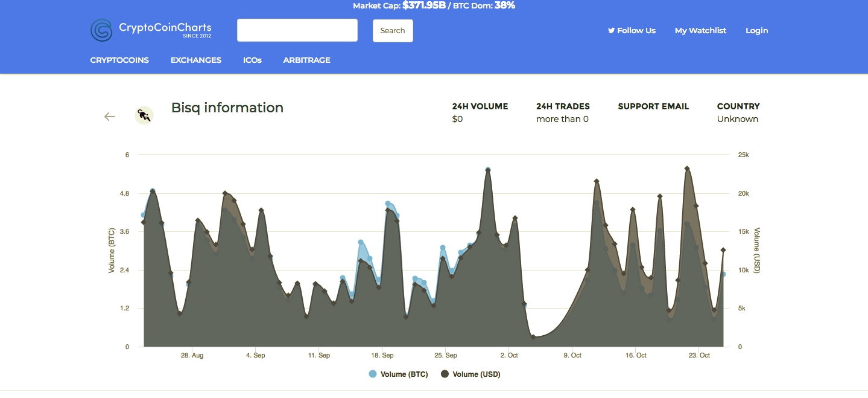
Task: Click the 2. Oct axis label
Action: [x=509, y=356]
